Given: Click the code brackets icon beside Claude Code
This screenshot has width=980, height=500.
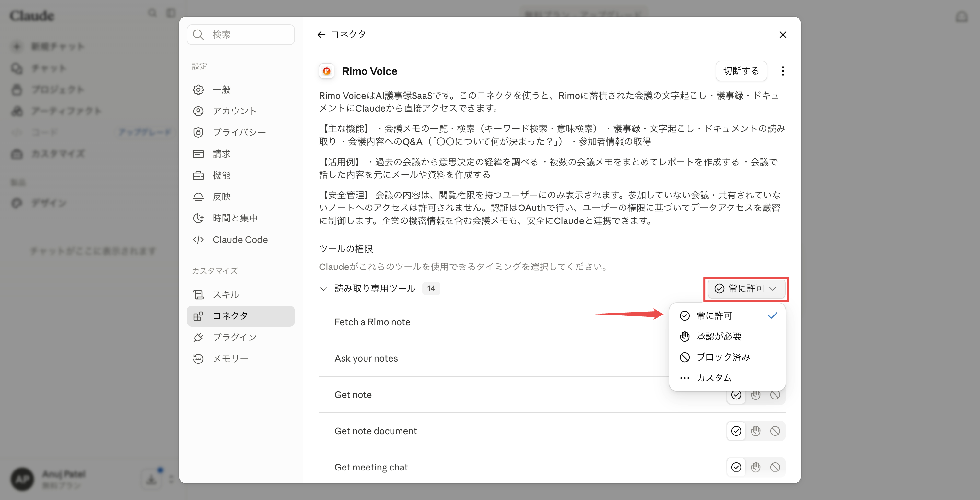Looking at the screenshot, I should point(198,240).
